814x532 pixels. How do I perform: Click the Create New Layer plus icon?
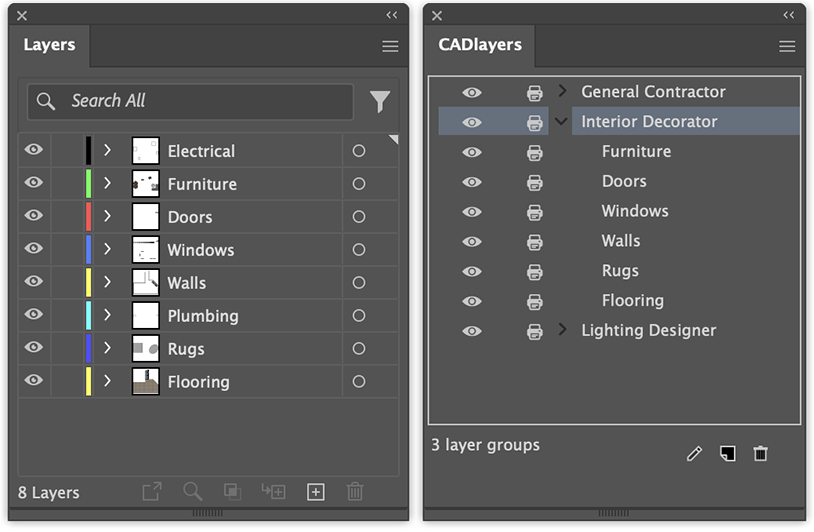[315, 491]
